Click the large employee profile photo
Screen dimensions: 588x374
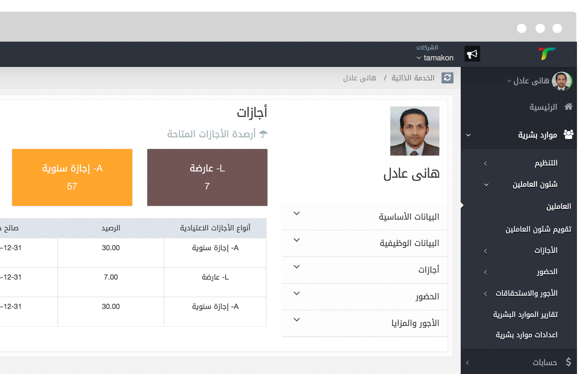click(x=414, y=131)
